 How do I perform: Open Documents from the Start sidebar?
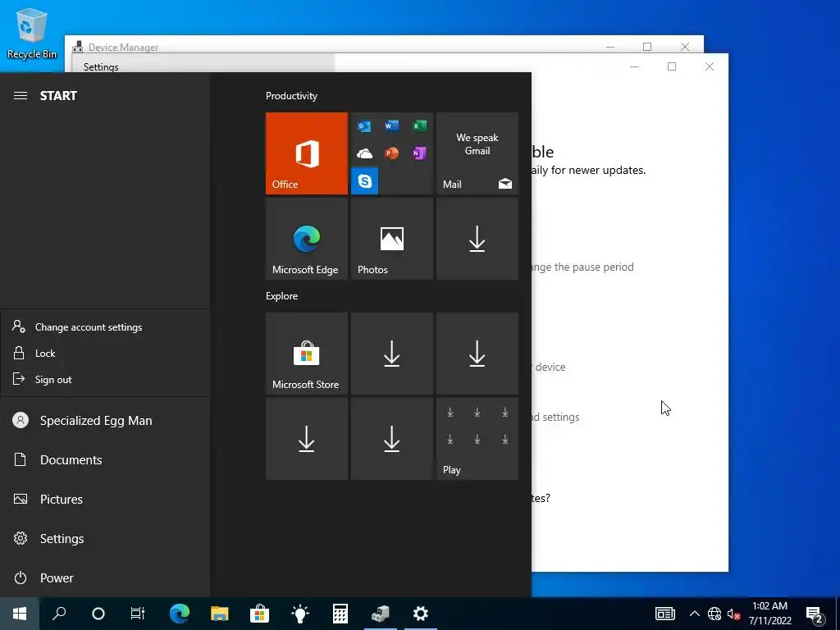pos(106,459)
